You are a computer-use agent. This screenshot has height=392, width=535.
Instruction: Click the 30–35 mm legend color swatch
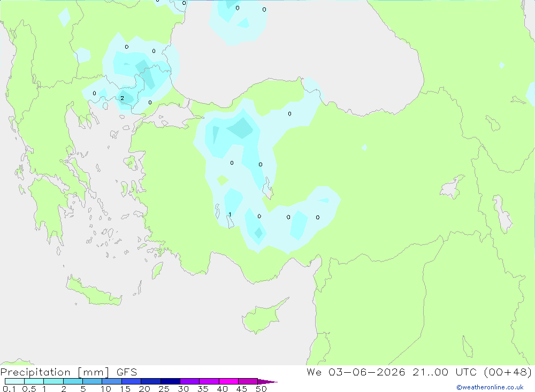(189, 381)
